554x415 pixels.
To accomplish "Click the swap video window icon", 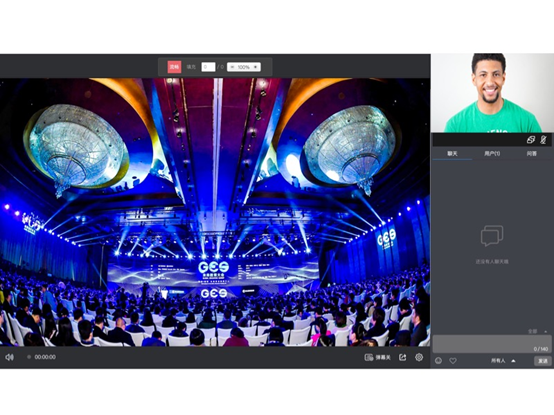I will click(531, 140).
